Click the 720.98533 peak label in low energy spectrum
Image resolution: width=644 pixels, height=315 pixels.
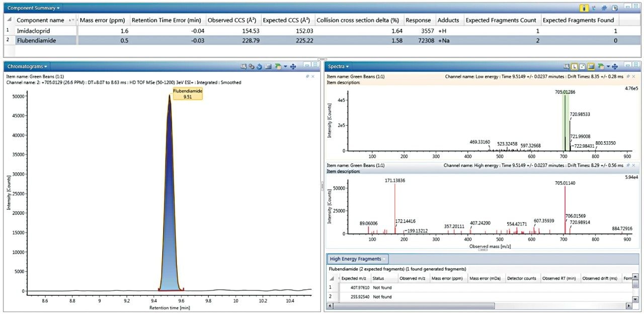(x=580, y=114)
